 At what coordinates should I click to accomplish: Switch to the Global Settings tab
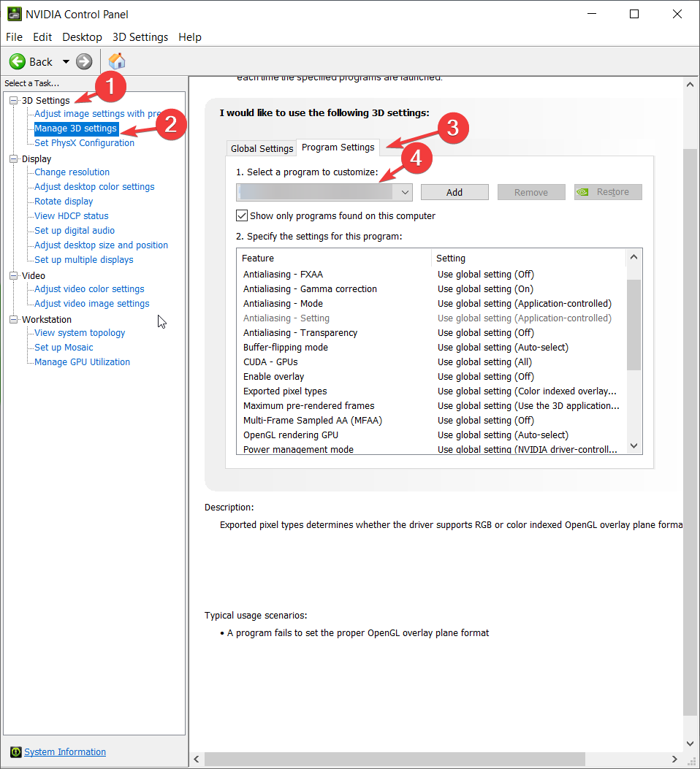pyautogui.click(x=262, y=148)
